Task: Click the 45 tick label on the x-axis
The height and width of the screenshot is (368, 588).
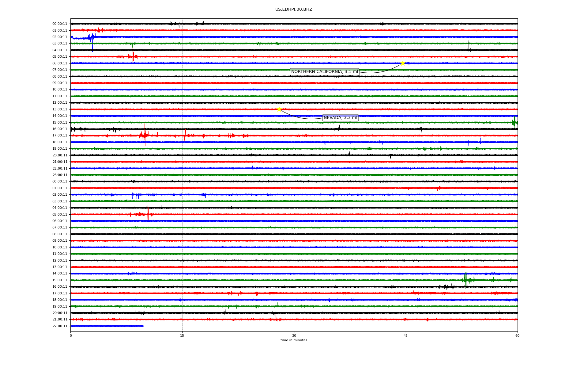Action: coord(405,335)
